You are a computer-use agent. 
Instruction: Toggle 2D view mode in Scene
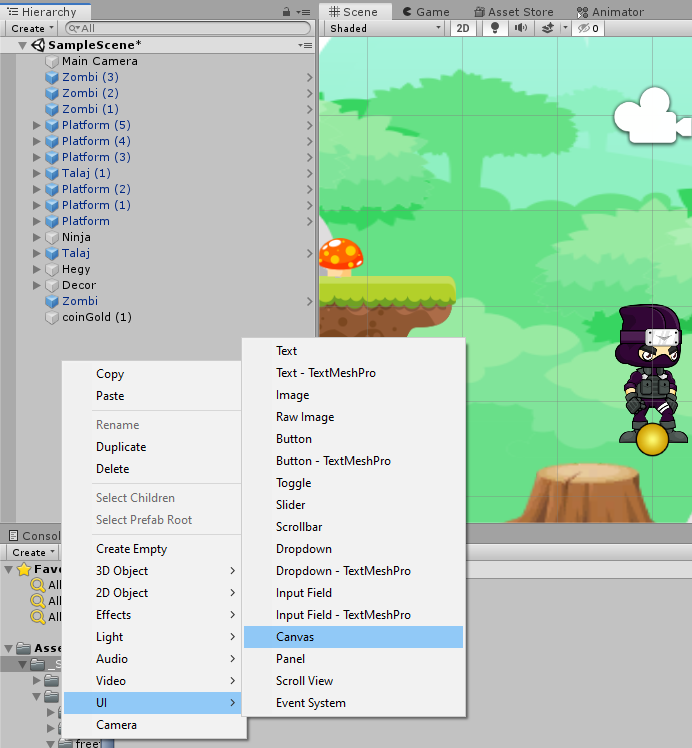463,28
